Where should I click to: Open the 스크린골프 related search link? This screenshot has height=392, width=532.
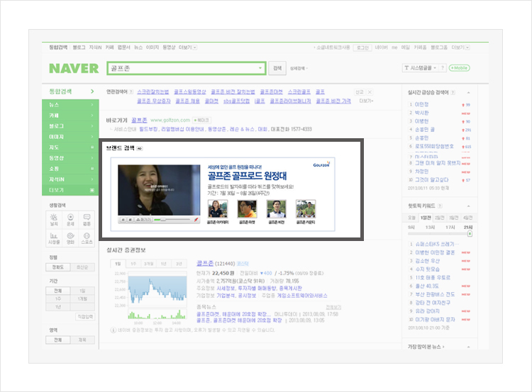299,92
